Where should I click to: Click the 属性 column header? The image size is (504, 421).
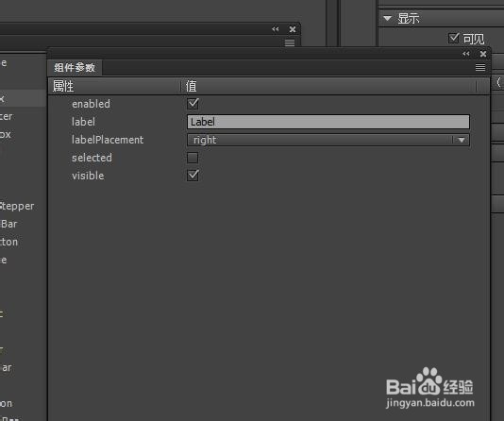[x=114, y=86]
